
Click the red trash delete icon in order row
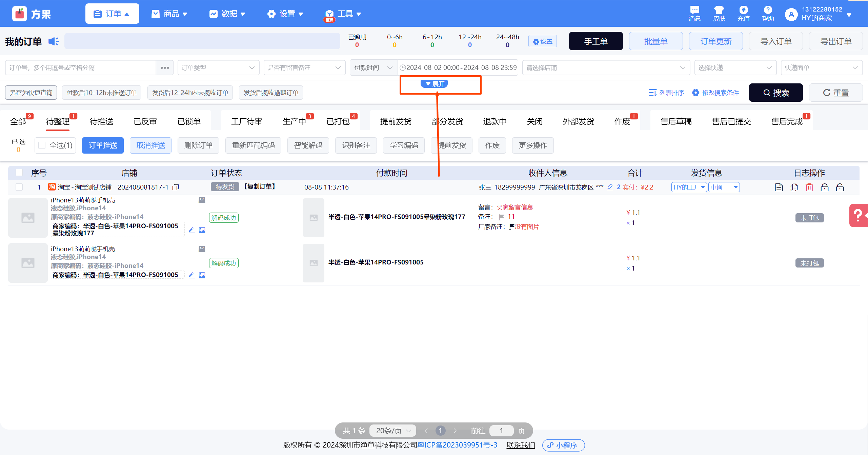pyautogui.click(x=809, y=187)
